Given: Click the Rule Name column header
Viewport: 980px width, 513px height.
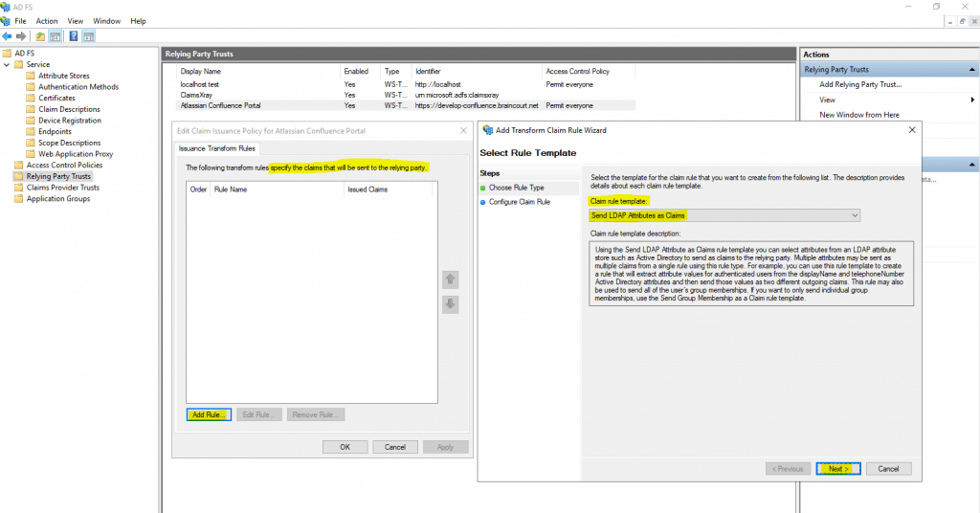Looking at the screenshot, I should (x=277, y=190).
